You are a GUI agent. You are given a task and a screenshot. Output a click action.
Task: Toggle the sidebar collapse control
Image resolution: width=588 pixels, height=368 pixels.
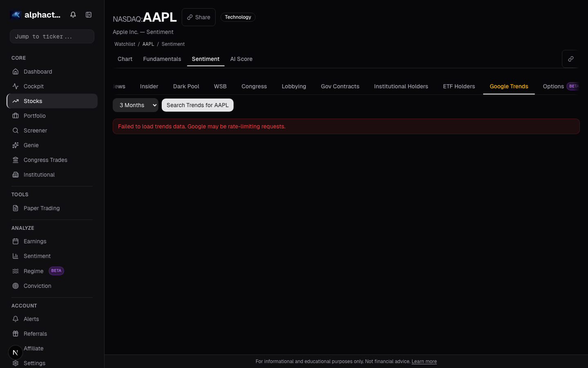point(89,15)
